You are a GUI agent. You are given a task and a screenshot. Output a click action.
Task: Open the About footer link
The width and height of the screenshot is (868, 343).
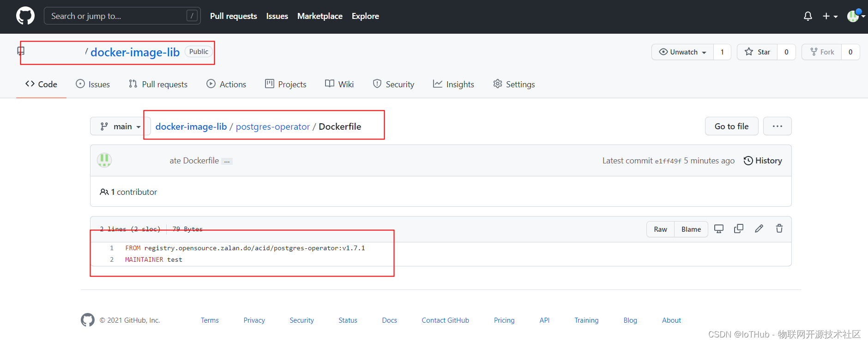(671, 320)
